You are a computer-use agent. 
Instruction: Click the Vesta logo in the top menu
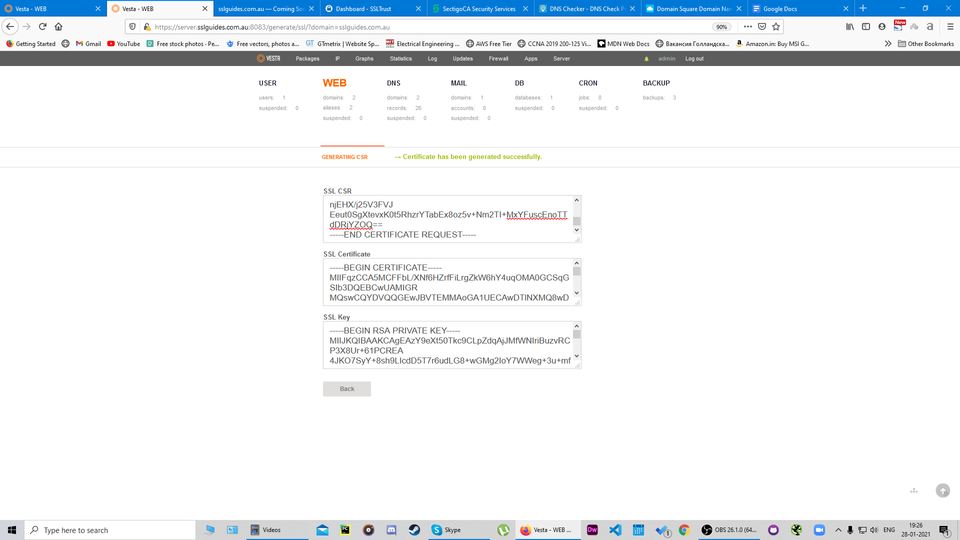click(268, 59)
